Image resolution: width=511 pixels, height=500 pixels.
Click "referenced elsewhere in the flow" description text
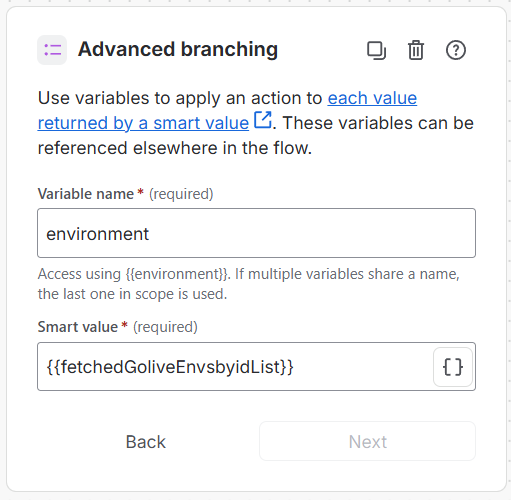(175, 148)
